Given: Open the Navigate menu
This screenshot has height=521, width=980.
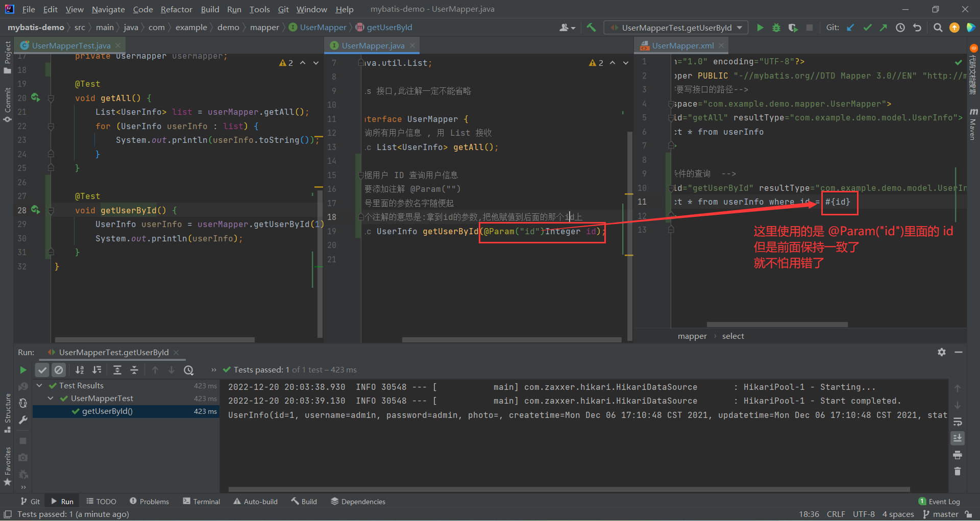Looking at the screenshot, I should pyautogui.click(x=108, y=9).
